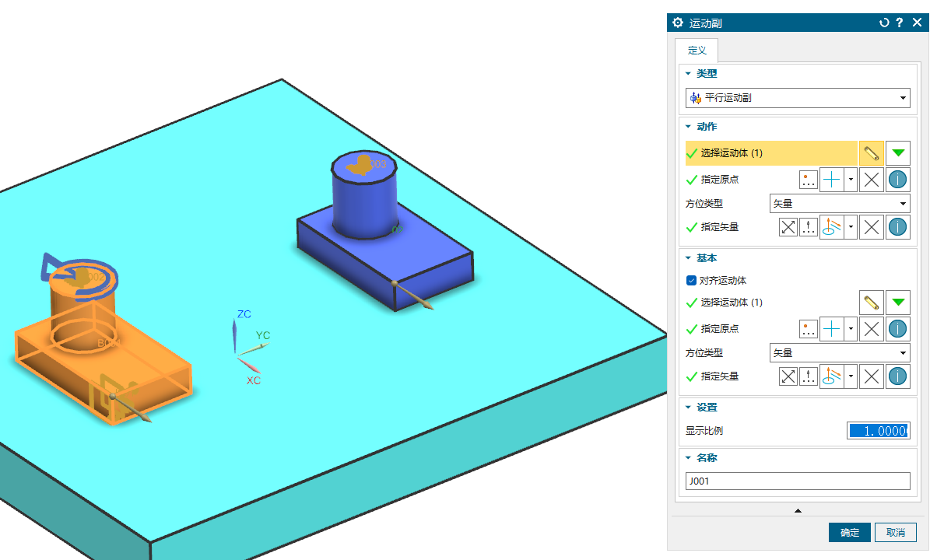Click the 取消 button
Viewport: 944px width, 560px height.
pyautogui.click(x=895, y=533)
